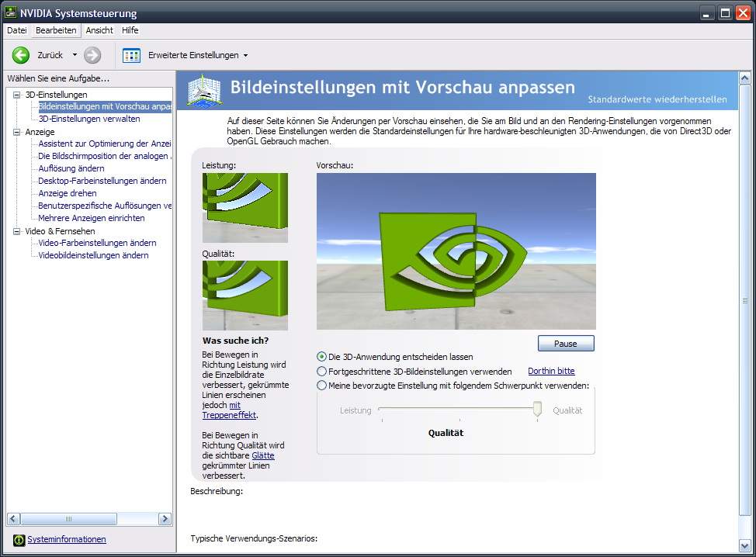Click the Leistung-Qualität slider handle
This screenshot has width=756, height=557.
point(537,410)
